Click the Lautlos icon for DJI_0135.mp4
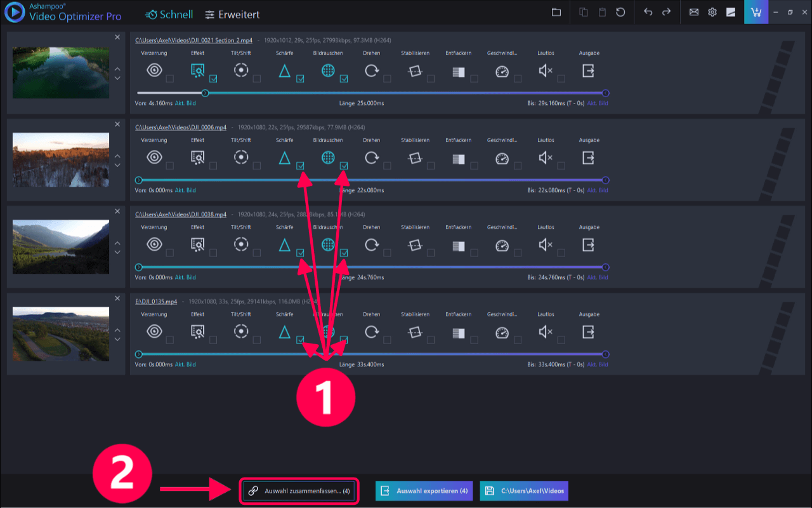Image resolution: width=812 pixels, height=508 pixels. pos(546,331)
